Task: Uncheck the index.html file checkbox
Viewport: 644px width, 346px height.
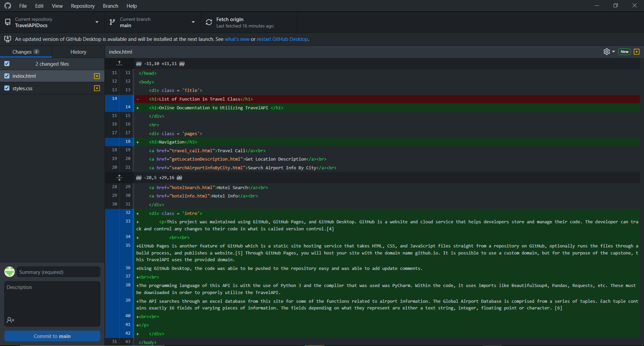Action: 7,76
